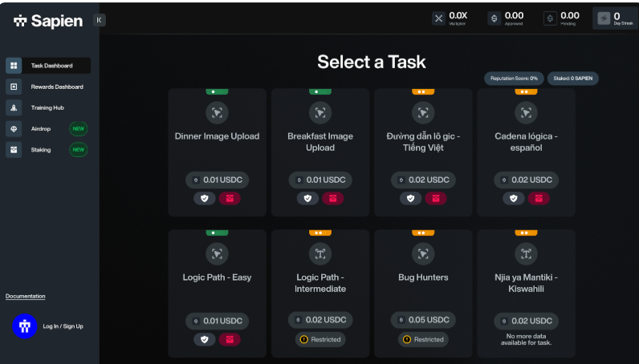The width and height of the screenshot is (639, 364).
Task: Click the 0.0X multiplier icon
Action: 438,18
